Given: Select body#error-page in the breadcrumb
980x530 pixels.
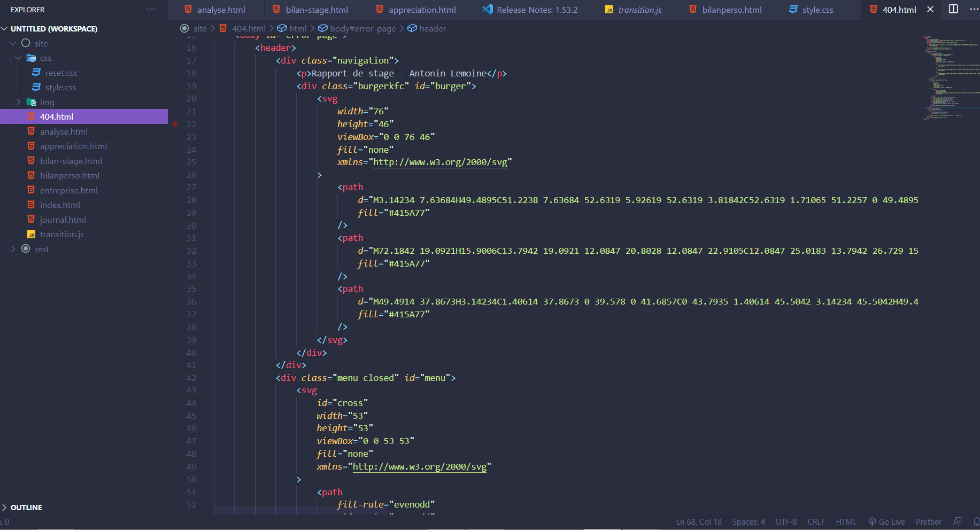Looking at the screenshot, I should click(362, 28).
